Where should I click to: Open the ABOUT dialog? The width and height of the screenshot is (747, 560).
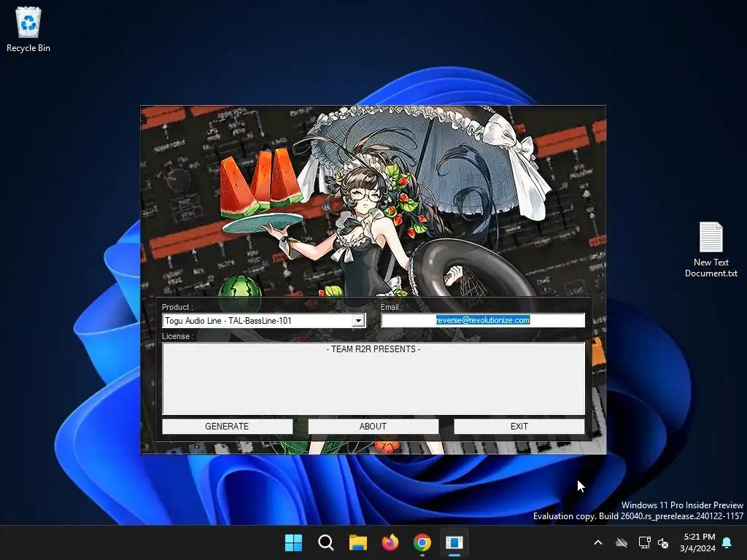pos(373,426)
